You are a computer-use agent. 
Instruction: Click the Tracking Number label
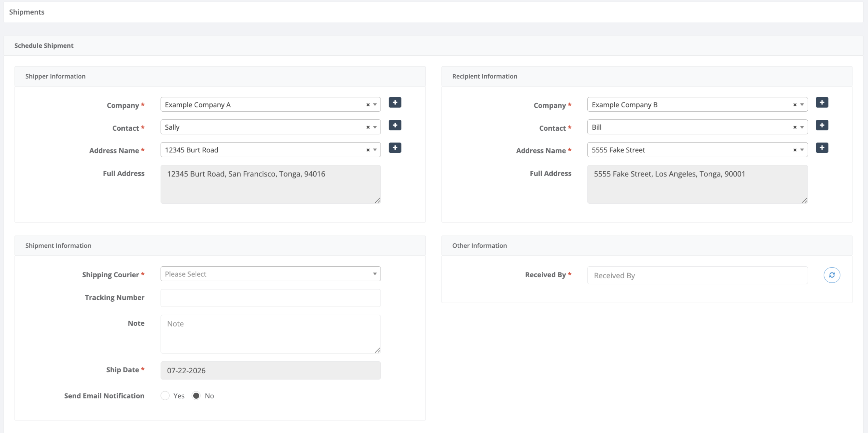coord(115,298)
